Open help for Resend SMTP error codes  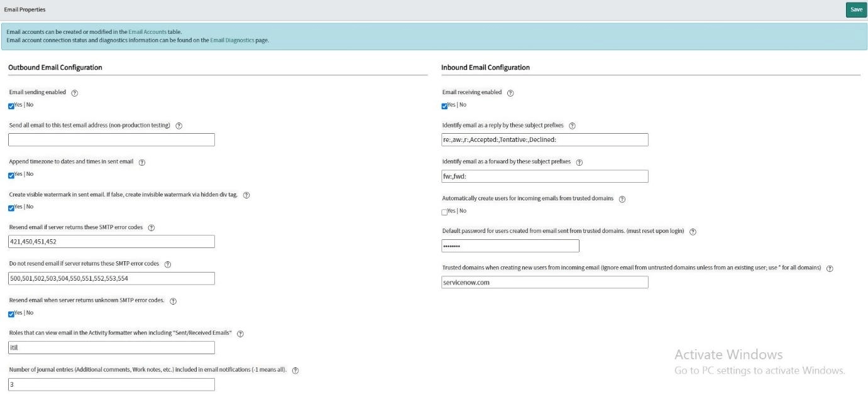pos(151,228)
